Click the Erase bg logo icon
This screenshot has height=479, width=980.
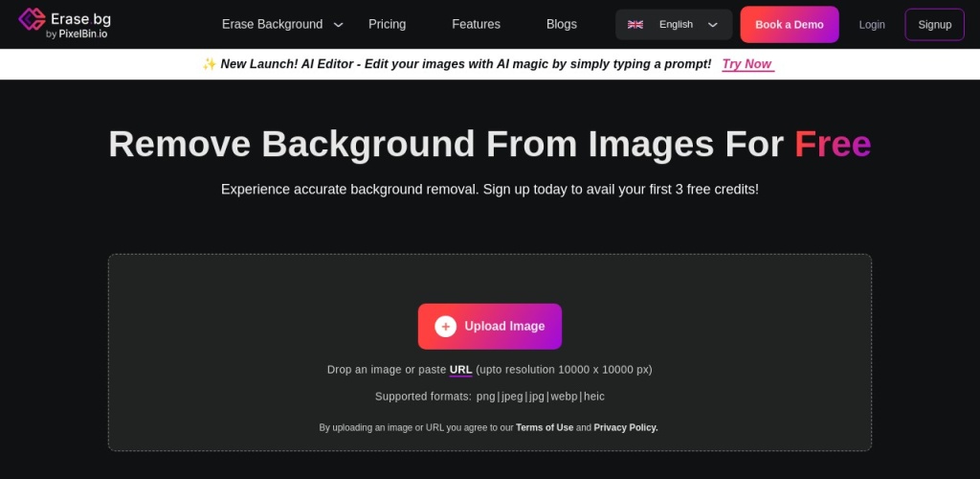click(32, 20)
